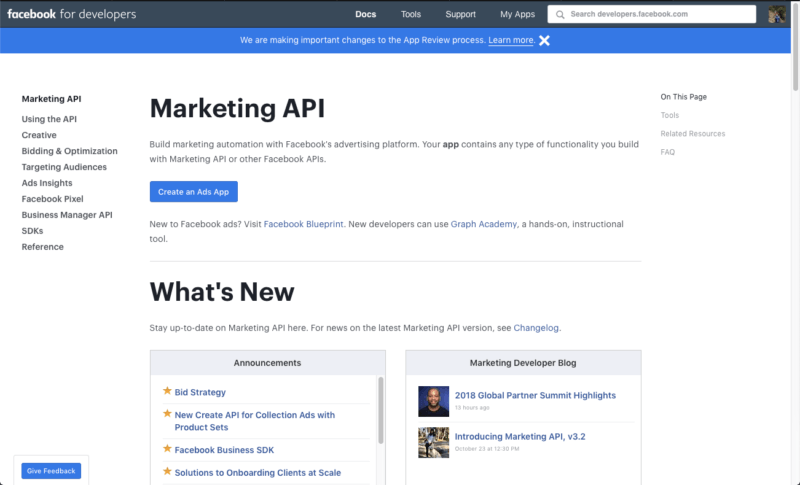Open Facebook Pixel in the sidebar
Viewport: 800px width, 485px height.
[54, 199]
